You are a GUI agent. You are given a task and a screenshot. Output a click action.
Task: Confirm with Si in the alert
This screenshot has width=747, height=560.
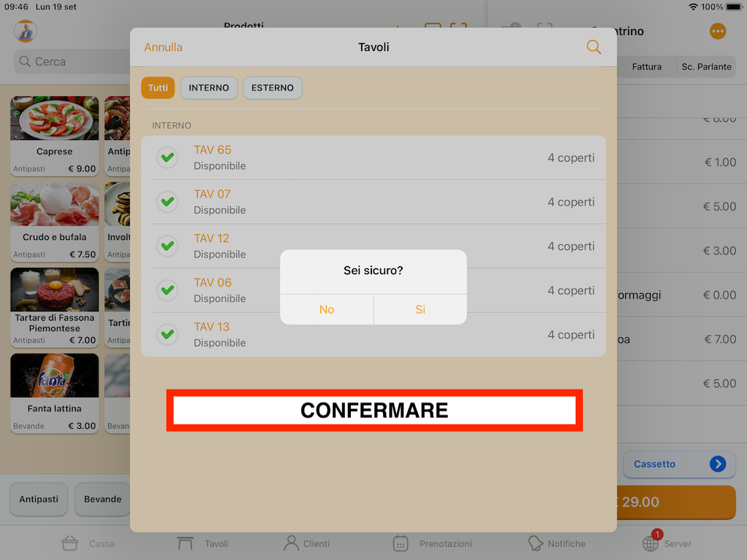tap(420, 309)
